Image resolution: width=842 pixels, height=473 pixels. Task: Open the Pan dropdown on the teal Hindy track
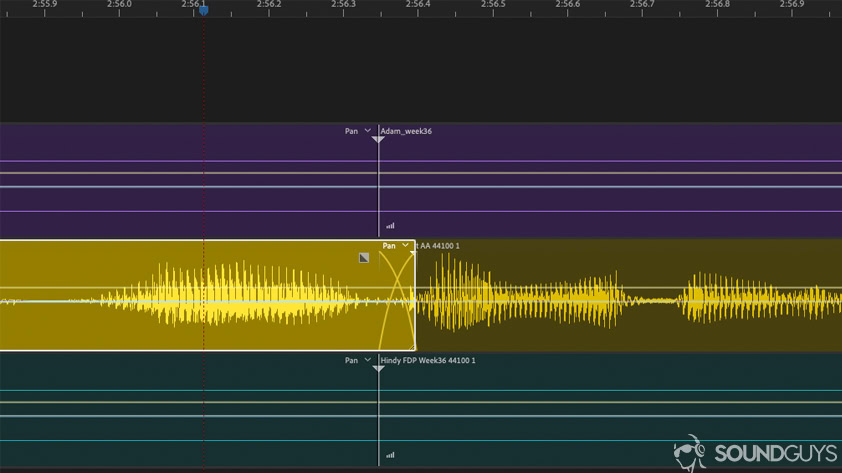367,360
